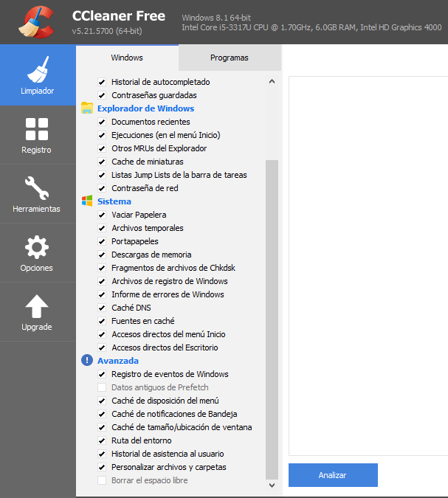448x498 pixels.
Task: Uncheck Documentos recientes
Action: pos(102,122)
